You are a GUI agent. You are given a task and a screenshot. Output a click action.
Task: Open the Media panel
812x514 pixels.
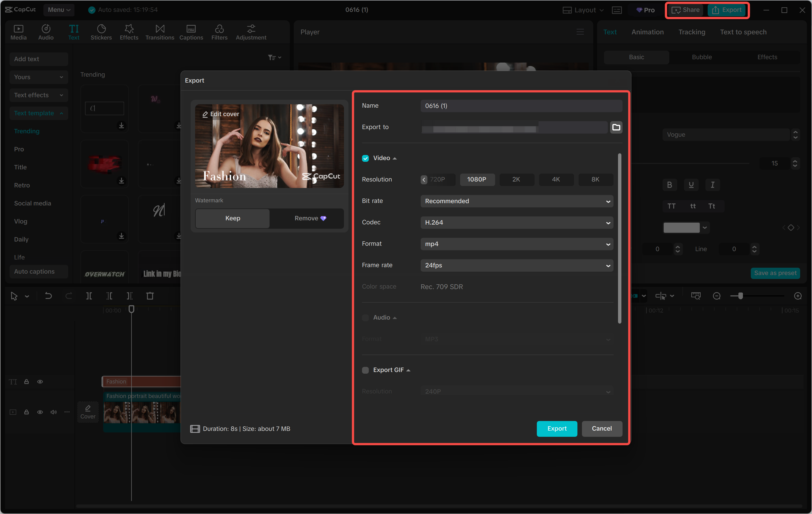tap(18, 32)
